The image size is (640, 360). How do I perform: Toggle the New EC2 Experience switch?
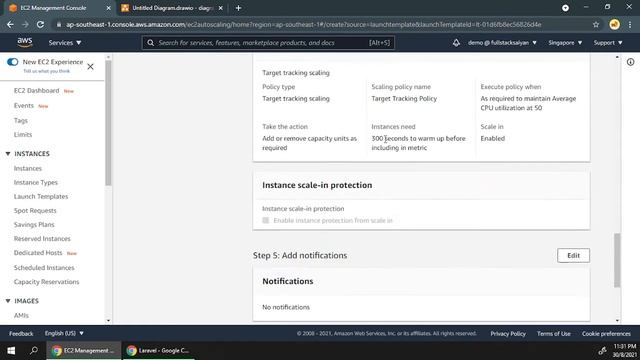click(13, 62)
